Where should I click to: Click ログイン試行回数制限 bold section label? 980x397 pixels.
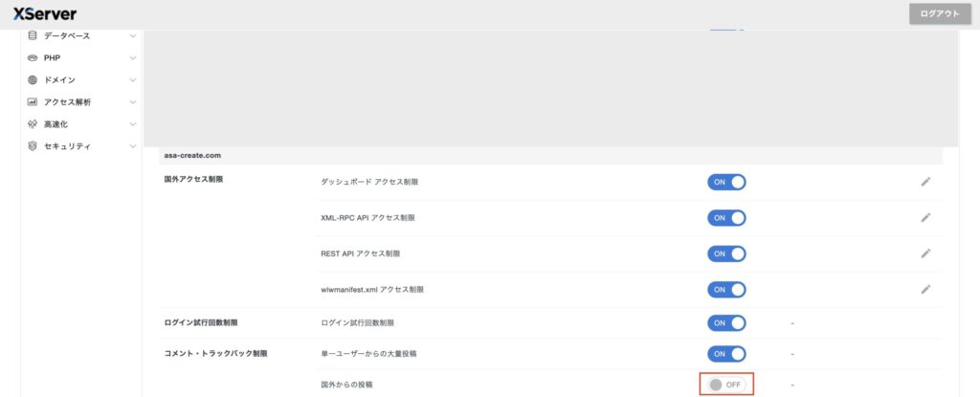[x=201, y=322]
